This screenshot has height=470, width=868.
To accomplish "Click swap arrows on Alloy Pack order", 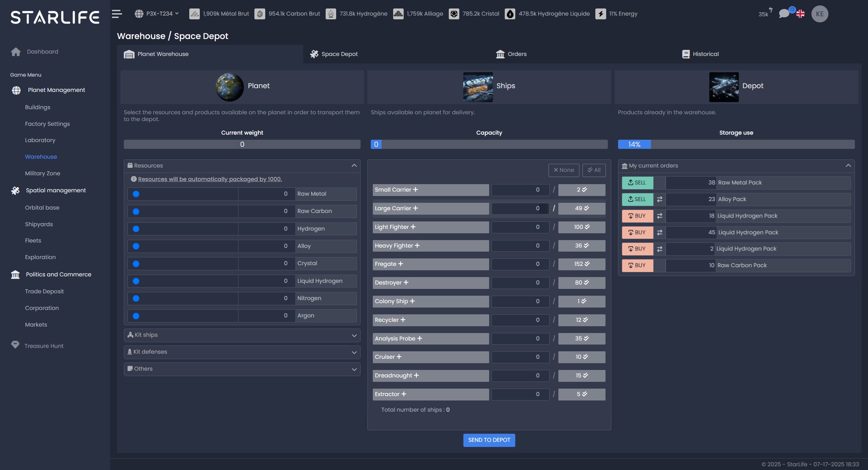I will [659, 199].
